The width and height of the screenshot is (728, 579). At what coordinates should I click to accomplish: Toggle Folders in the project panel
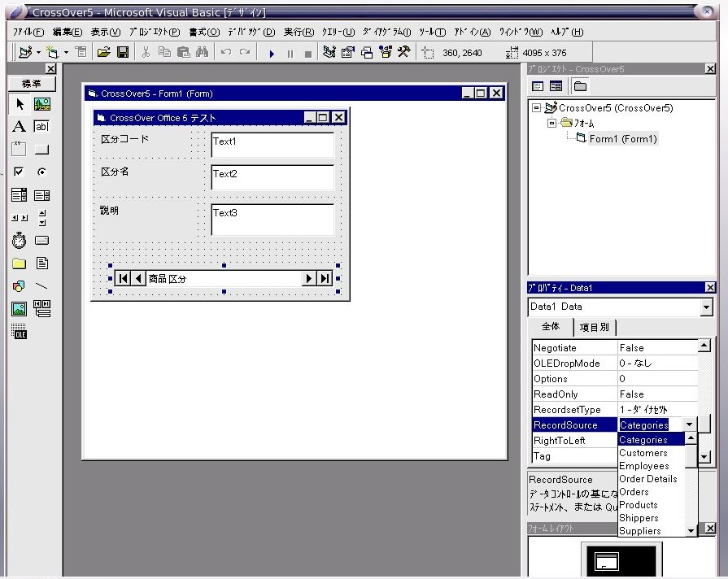coord(580,86)
